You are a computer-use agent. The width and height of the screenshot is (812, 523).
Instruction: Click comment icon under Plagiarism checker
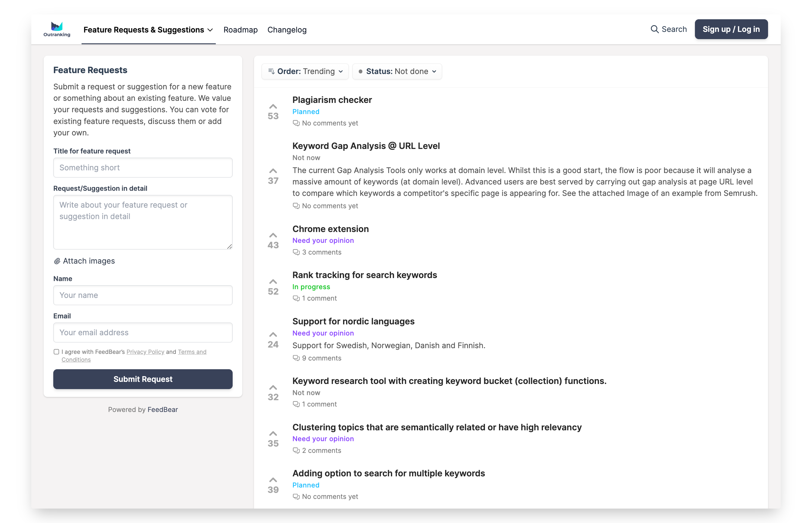296,123
